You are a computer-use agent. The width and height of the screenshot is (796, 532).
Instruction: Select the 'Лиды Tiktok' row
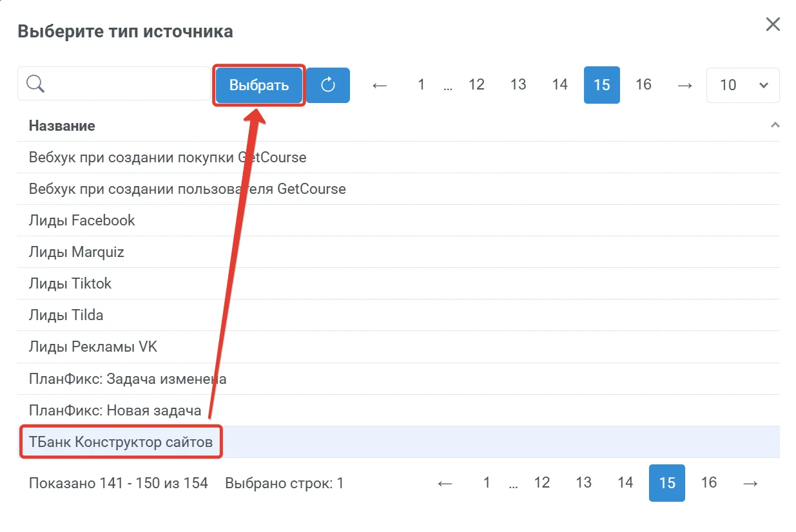pos(398,283)
